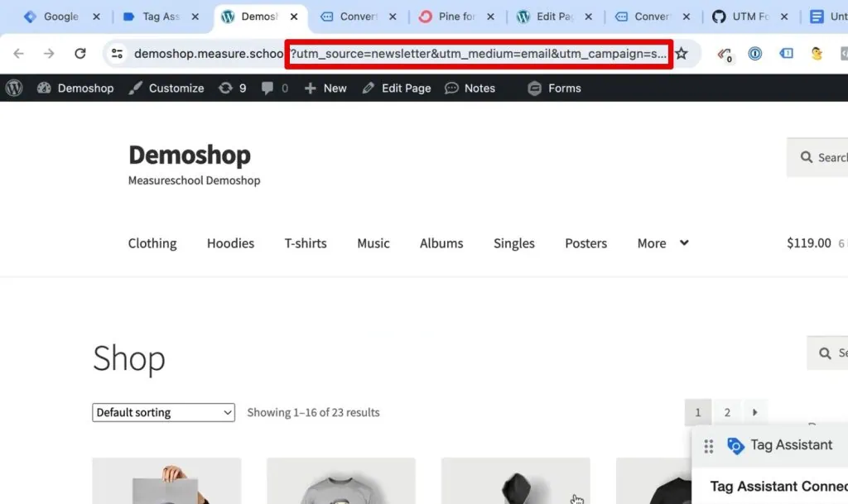This screenshot has width=848, height=504.
Task: Click the Tag Assistant extension icon
Action: tap(786, 53)
